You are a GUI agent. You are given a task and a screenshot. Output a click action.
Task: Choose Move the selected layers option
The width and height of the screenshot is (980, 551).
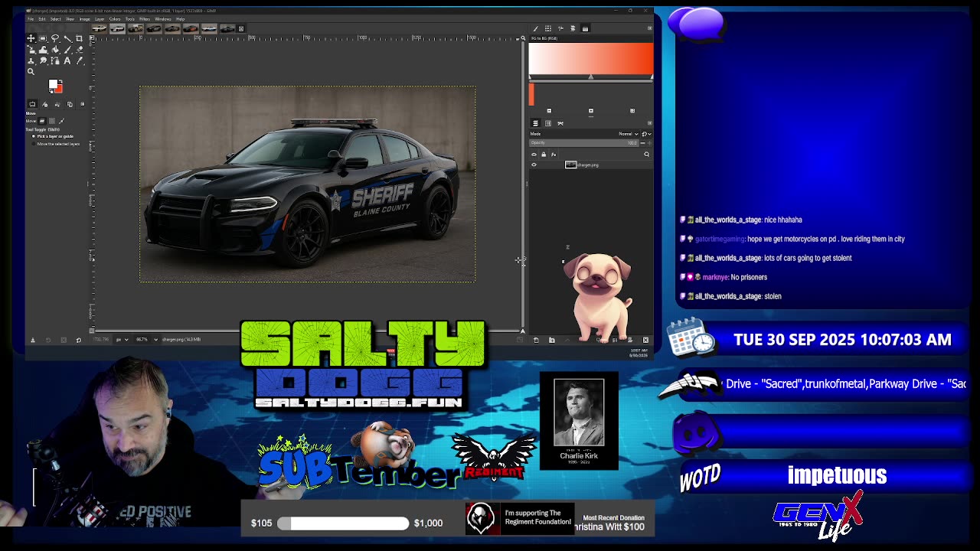pyautogui.click(x=54, y=144)
